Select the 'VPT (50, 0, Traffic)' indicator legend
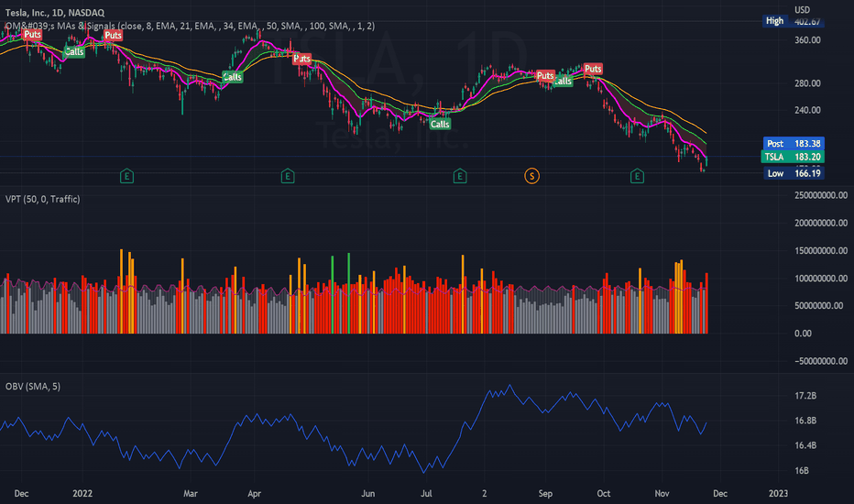The height and width of the screenshot is (504, 854). [42, 200]
